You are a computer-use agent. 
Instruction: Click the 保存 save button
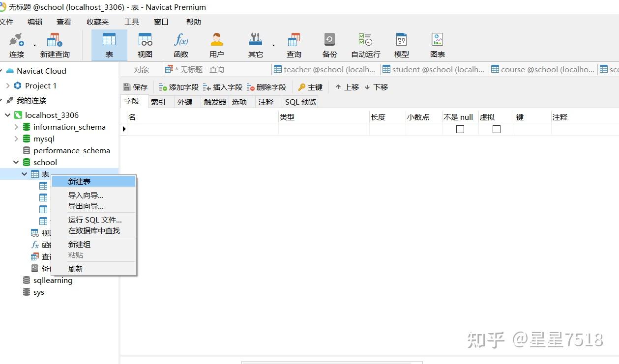(135, 87)
